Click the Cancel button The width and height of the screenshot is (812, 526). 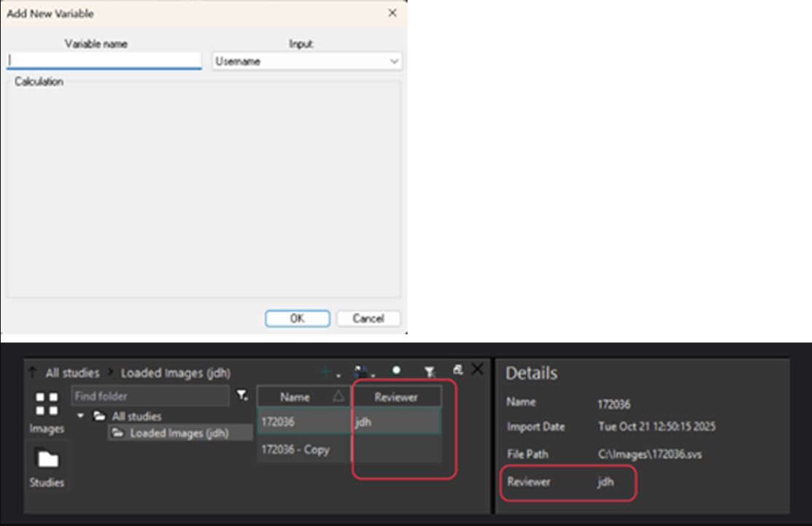(368, 319)
